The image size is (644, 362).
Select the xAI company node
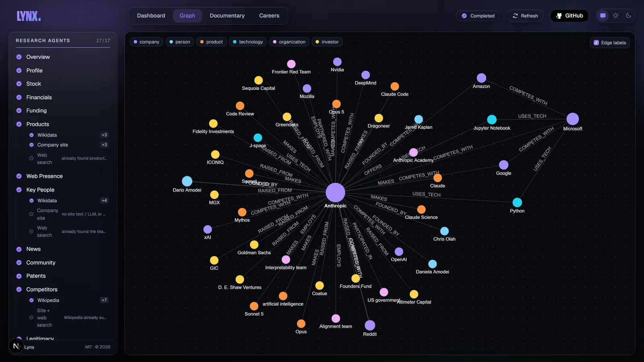pyautogui.click(x=208, y=230)
